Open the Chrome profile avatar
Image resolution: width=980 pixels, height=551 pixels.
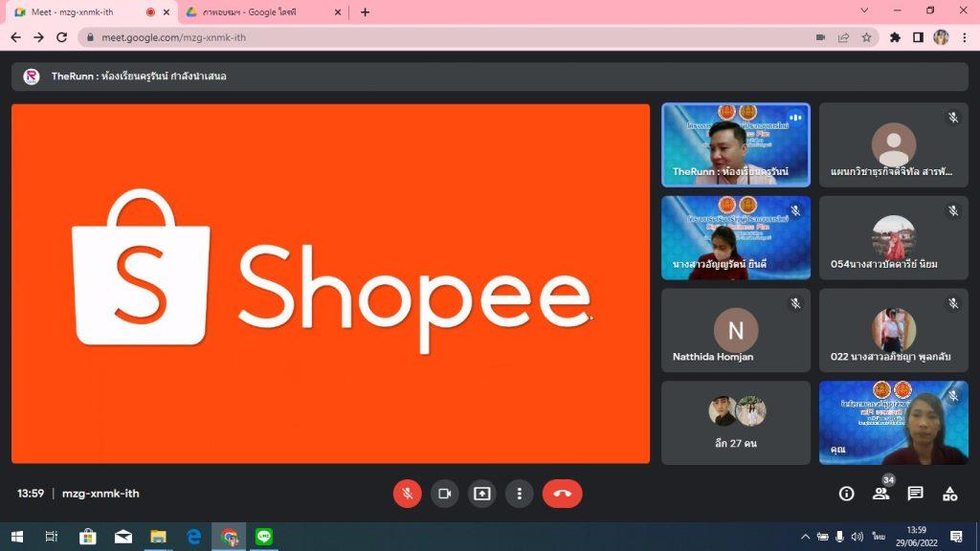pyautogui.click(x=942, y=37)
